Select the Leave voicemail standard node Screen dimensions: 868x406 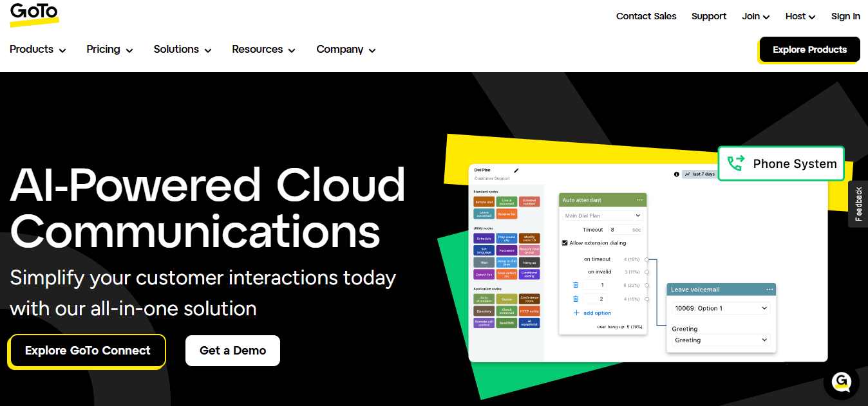click(x=484, y=214)
